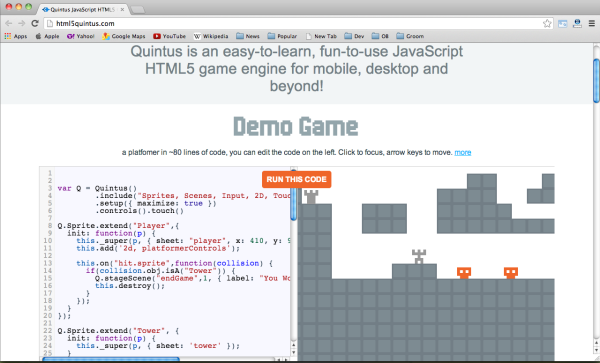Viewport: 600px width, 363px height.
Task: Click the code editor's horizontal scrollbar thumb
Action: [x=111, y=360]
